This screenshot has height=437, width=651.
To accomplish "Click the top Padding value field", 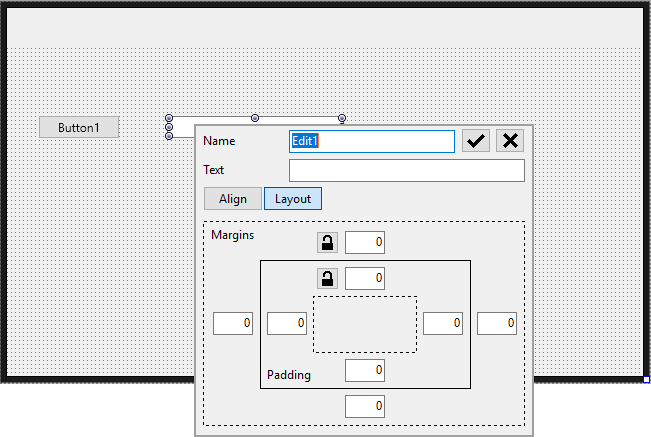I will pos(365,278).
